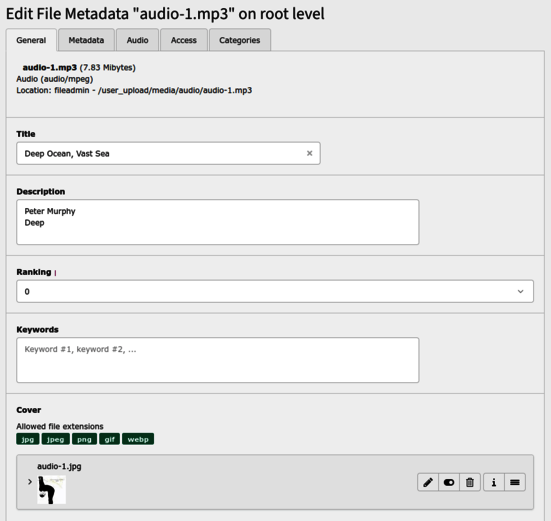Grab the reorder handle for audio-1.jpg
Viewport: 551px width, 521px height.
click(515, 482)
